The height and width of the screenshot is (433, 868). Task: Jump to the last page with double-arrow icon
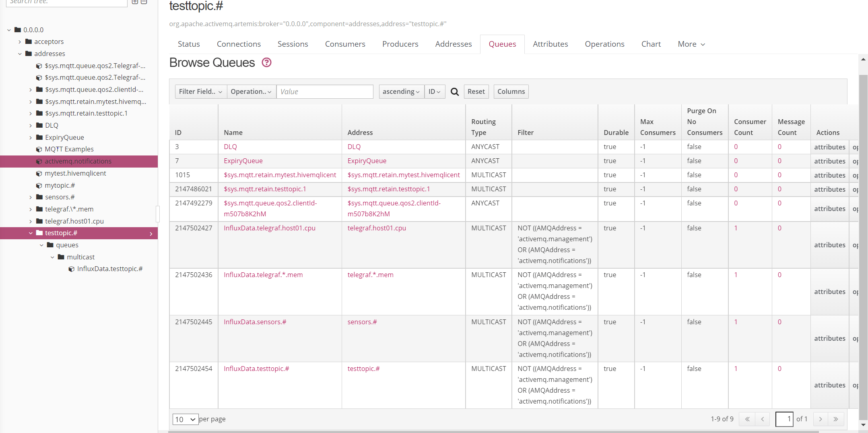836,419
